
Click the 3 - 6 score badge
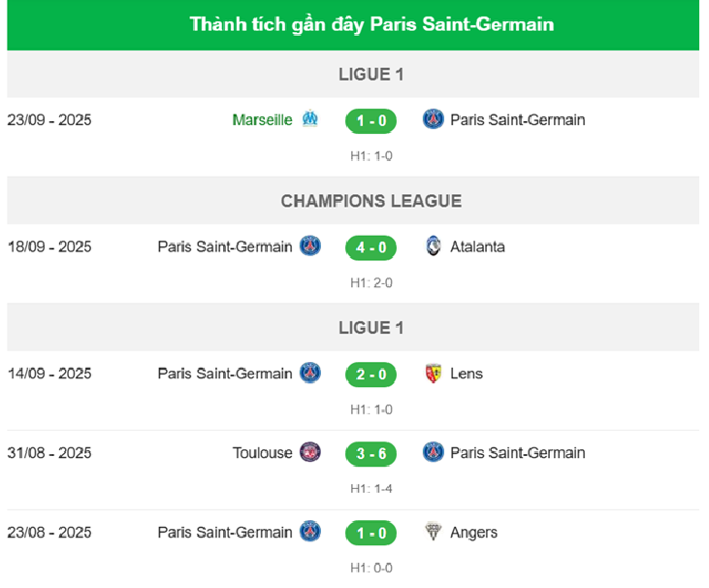[x=371, y=453]
